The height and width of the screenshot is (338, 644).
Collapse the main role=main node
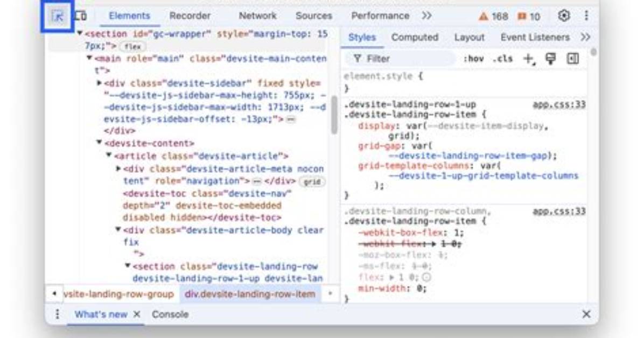tap(89, 58)
